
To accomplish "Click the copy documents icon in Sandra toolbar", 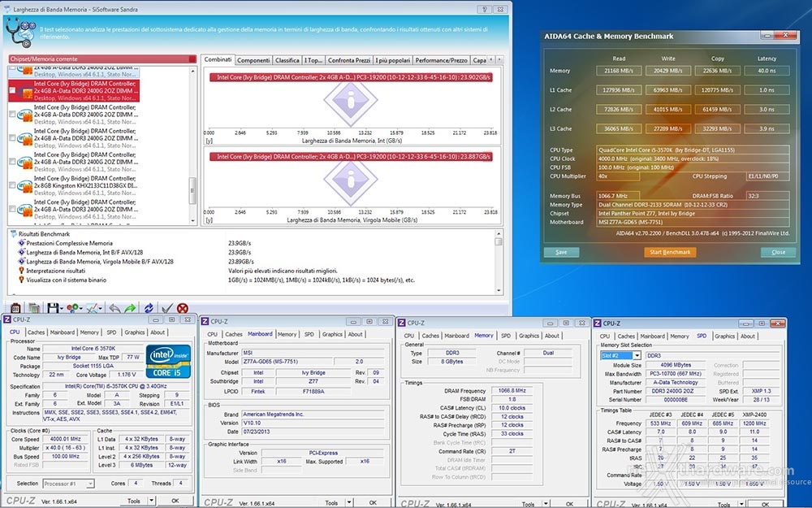I will click(x=34, y=308).
